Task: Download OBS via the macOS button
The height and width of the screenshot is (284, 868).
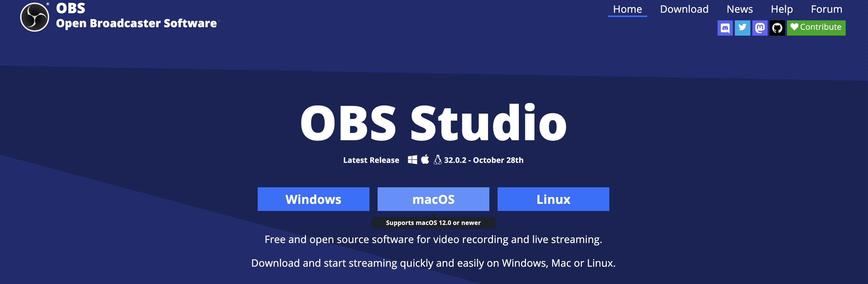Action: pyautogui.click(x=433, y=199)
